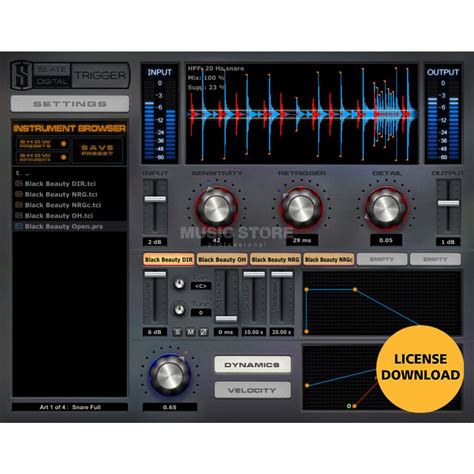
Task: Click the icon beside Black Beauty NRG.tci
Action: click(19, 194)
